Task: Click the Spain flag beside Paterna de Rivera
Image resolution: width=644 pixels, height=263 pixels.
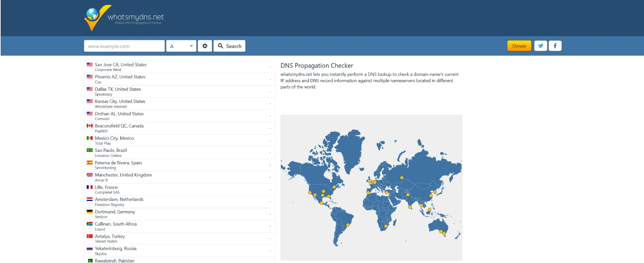Action: [89, 163]
